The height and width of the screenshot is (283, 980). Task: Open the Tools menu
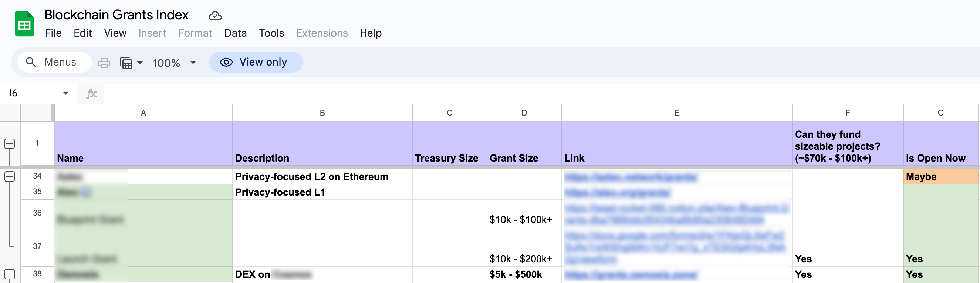click(271, 33)
